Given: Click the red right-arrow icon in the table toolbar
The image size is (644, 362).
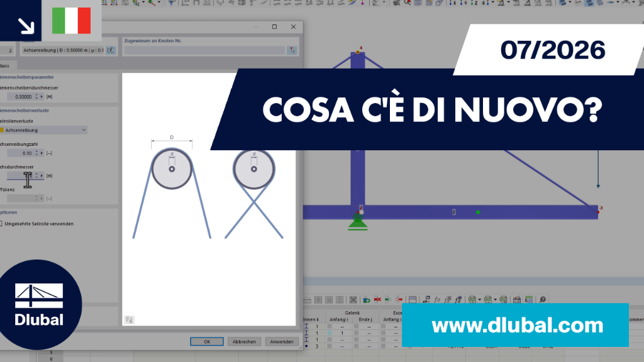Looking at the screenshot, I should coord(399,300).
